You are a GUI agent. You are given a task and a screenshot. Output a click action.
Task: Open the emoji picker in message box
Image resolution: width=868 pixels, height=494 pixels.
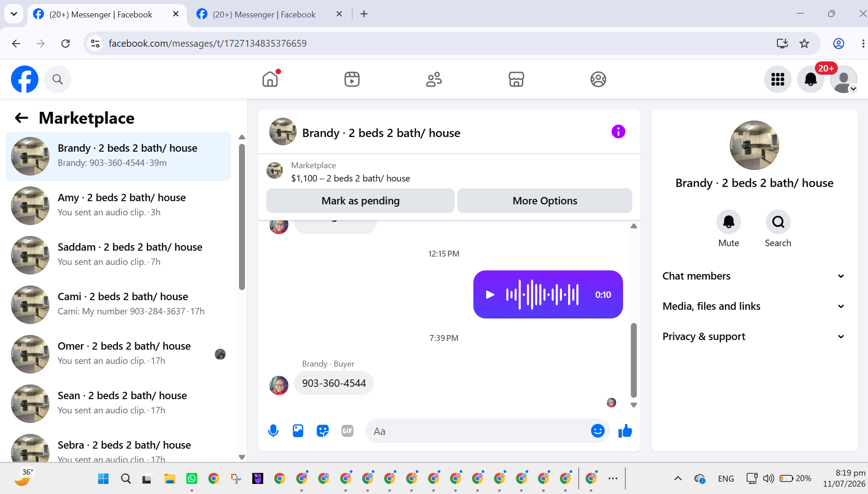point(598,431)
